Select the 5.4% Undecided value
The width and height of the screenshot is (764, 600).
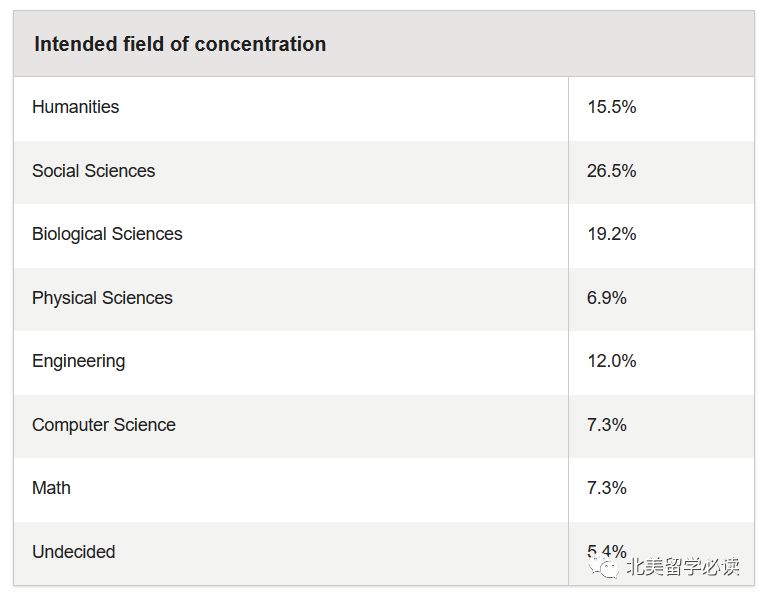(607, 551)
